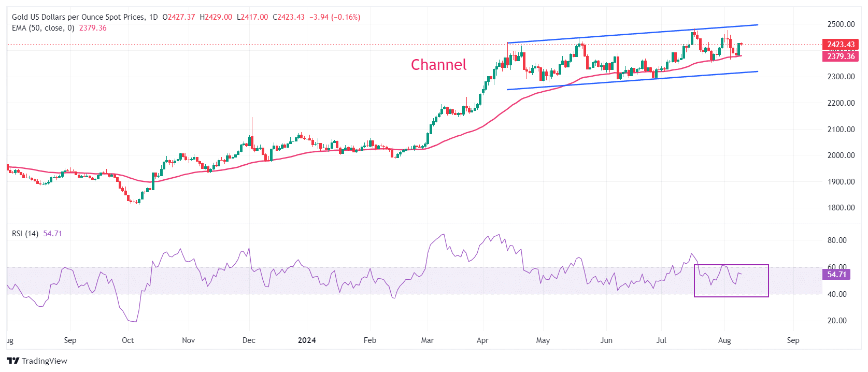
Task: Click the Aug month label on time axis
Action: [x=724, y=340]
